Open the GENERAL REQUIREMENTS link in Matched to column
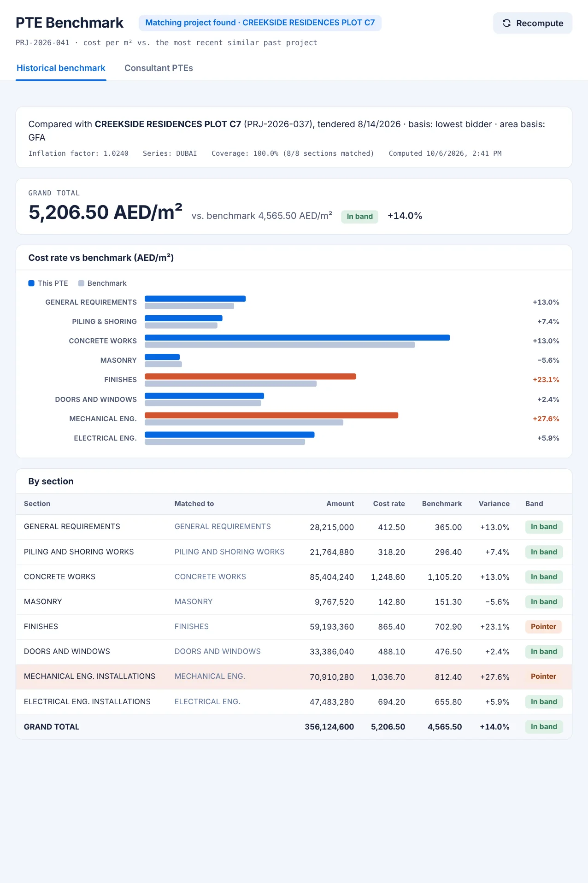The height and width of the screenshot is (883, 588). 223,527
